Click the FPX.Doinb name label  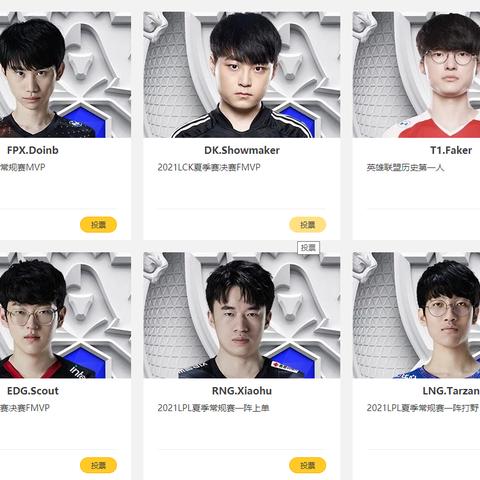pyautogui.click(x=33, y=150)
